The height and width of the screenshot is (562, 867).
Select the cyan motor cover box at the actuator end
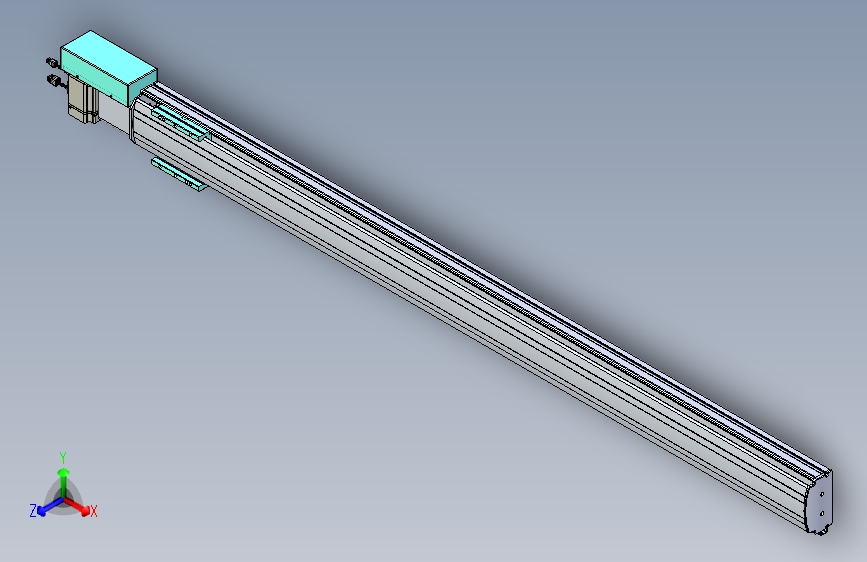[x=108, y=67]
